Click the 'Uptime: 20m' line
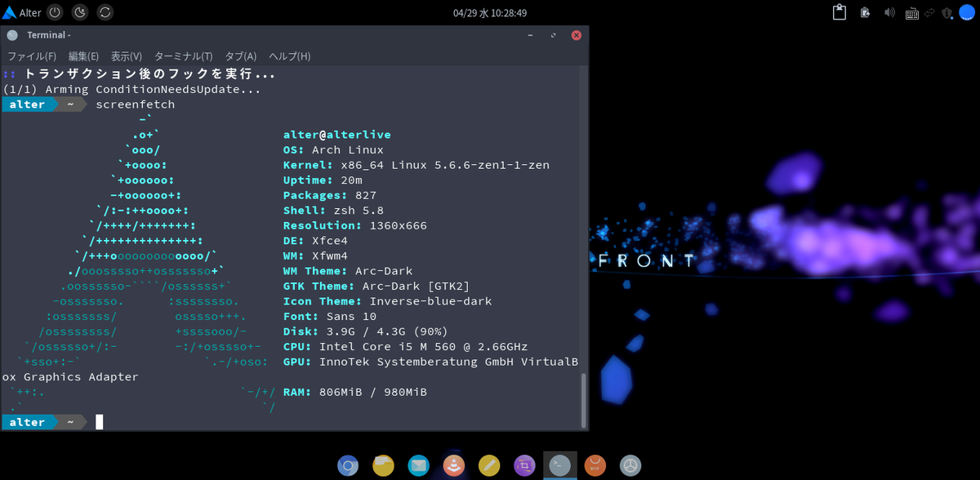This screenshot has width=980, height=480. point(323,180)
